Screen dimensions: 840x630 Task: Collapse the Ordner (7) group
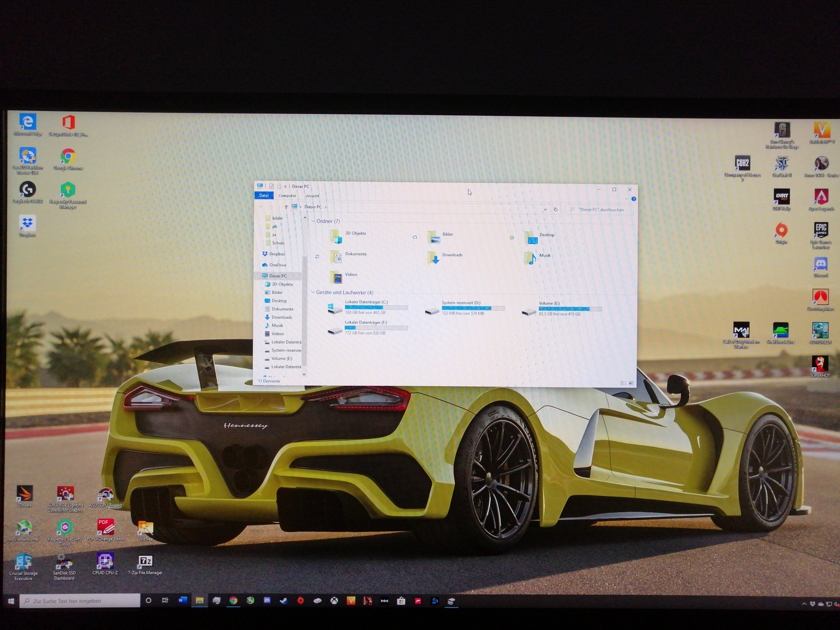coord(313,221)
